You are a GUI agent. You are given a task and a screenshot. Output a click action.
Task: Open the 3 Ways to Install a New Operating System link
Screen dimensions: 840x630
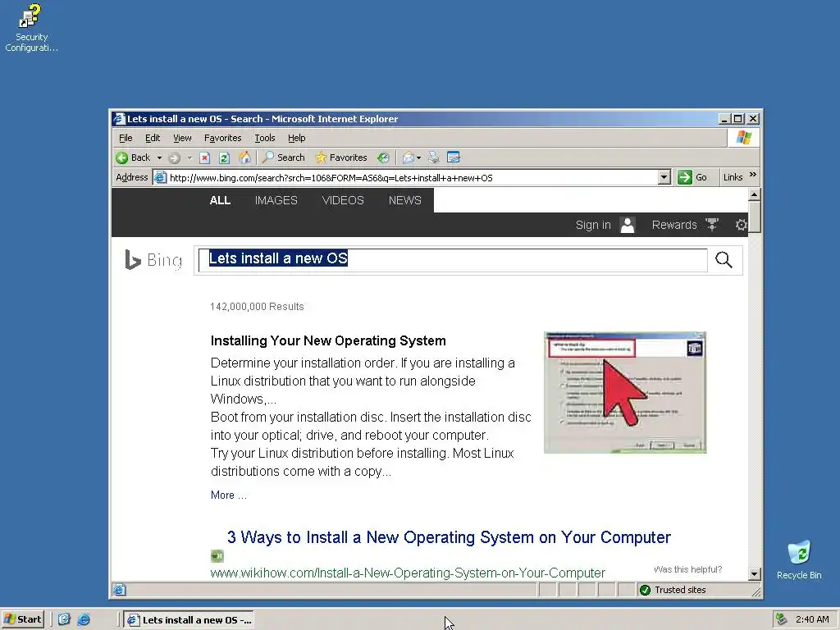click(449, 537)
